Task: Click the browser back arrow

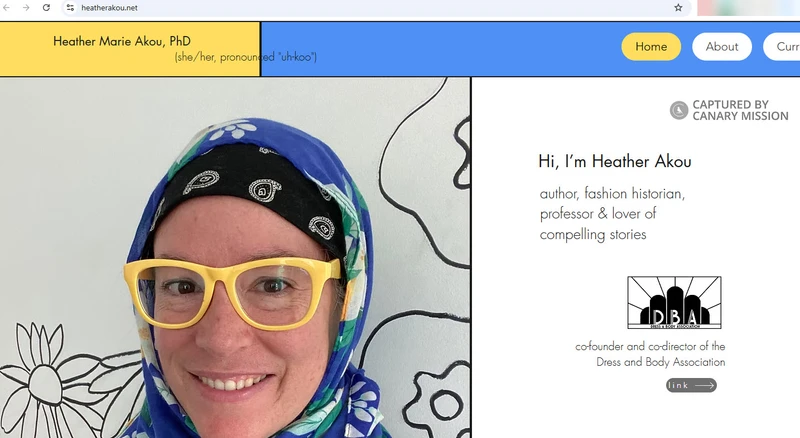Action: coord(8,7)
